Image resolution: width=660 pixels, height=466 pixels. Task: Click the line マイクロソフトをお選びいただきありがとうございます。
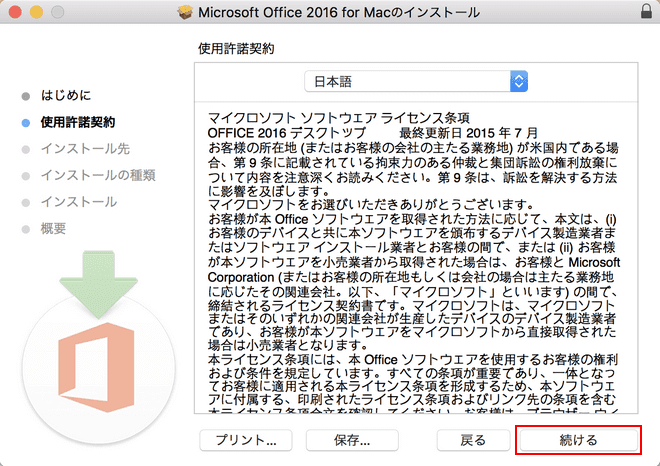pyautogui.click(x=371, y=205)
